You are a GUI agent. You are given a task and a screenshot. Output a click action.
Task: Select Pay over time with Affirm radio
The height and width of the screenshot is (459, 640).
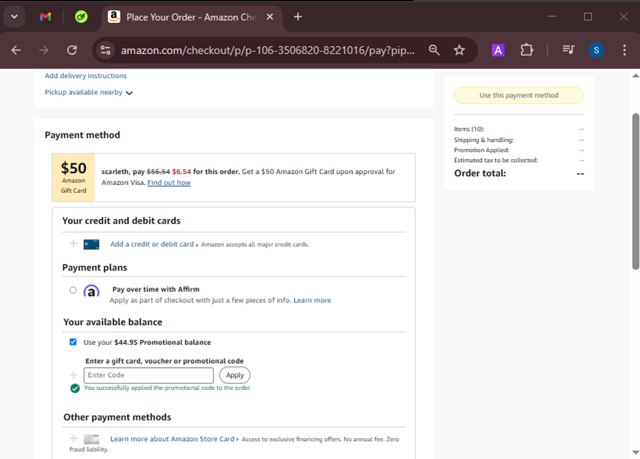pos(73,290)
